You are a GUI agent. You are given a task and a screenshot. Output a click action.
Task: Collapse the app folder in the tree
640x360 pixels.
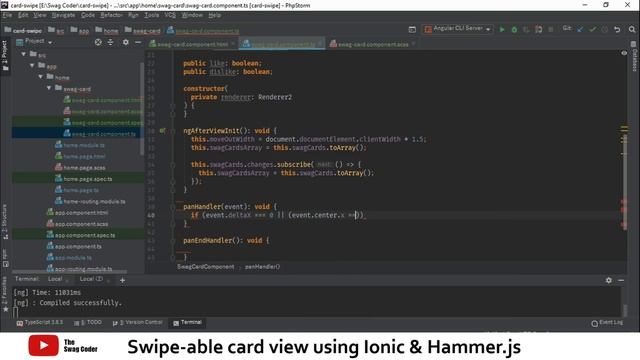coord(32,65)
